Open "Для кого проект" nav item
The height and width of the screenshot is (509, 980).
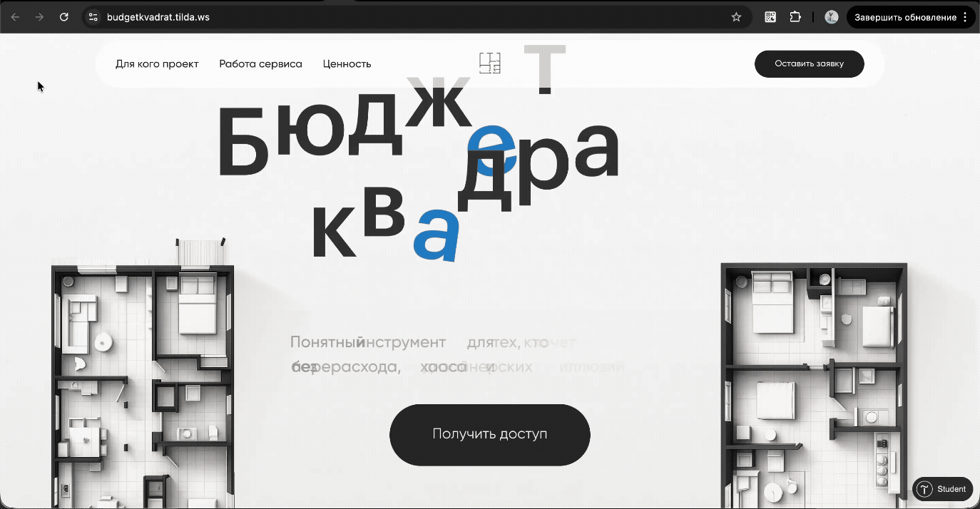[x=157, y=63]
